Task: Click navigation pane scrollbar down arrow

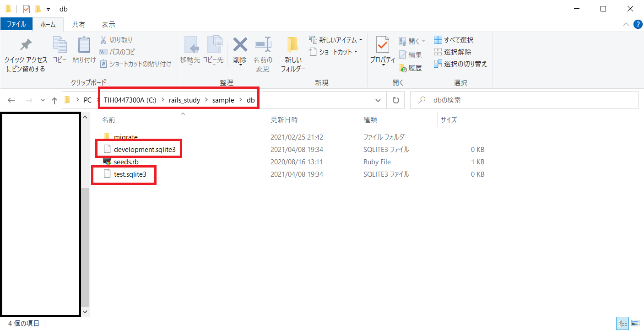Action: pyautogui.click(x=85, y=312)
